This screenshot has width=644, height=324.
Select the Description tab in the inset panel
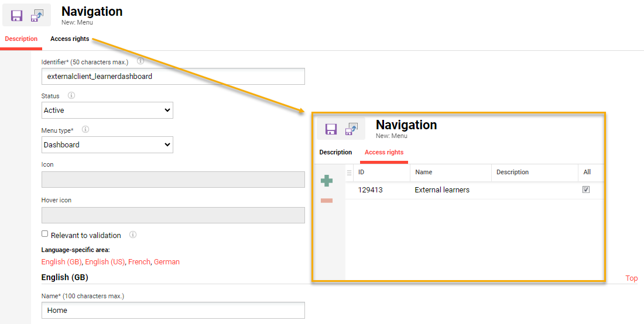[x=335, y=153]
